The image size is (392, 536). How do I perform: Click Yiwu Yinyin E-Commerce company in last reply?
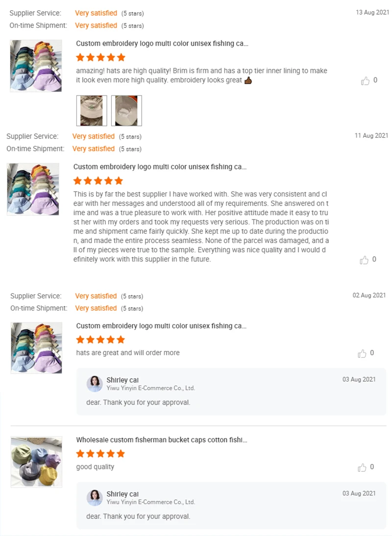(151, 502)
